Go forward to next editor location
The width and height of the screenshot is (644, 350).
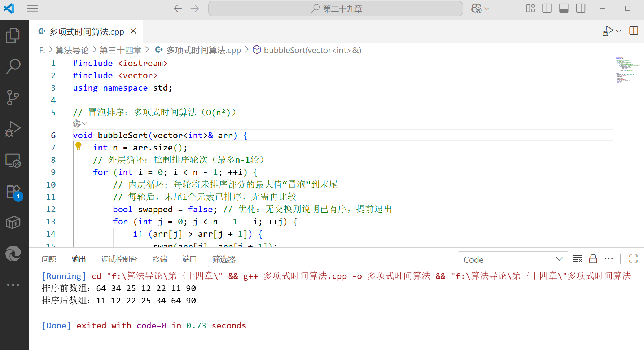[195, 8]
